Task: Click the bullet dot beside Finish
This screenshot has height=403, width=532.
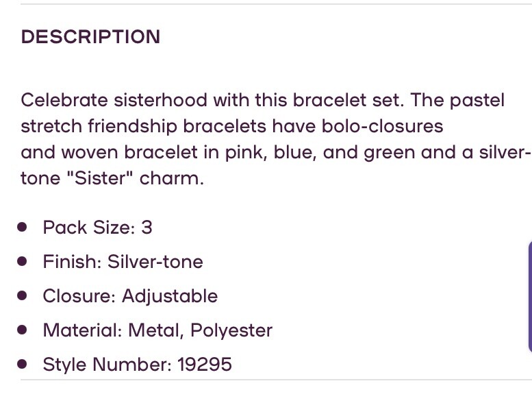Action: point(22,261)
